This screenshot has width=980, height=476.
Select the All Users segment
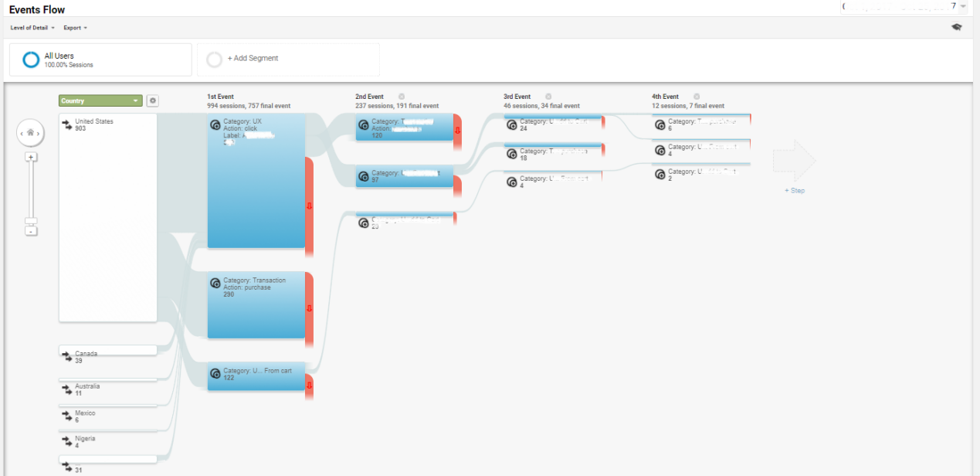100,59
